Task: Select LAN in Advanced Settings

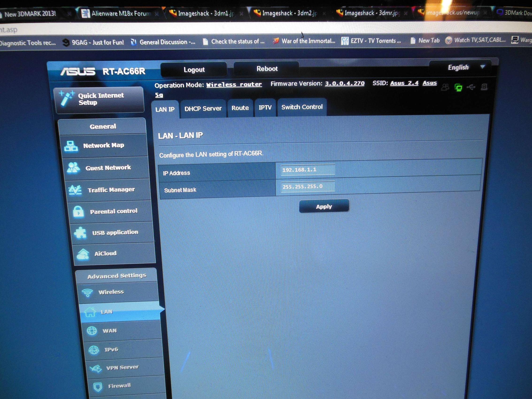Action: (120, 312)
